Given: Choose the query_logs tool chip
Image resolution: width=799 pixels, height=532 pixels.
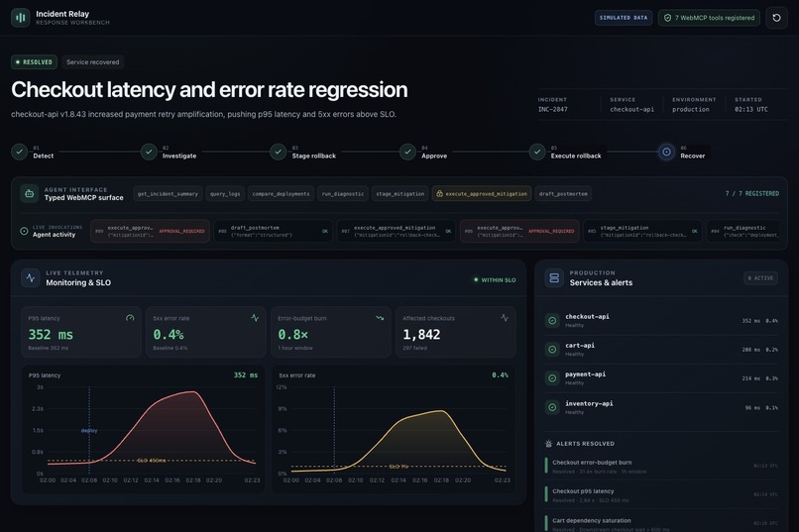Looking at the screenshot, I should pos(225,194).
